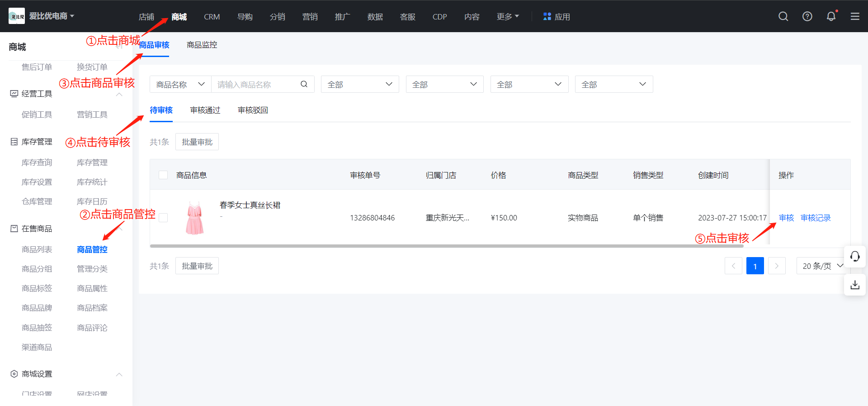Viewport: 868px width, 406px height.
Task: Click the download floating icon
Action: coord(855,285)
